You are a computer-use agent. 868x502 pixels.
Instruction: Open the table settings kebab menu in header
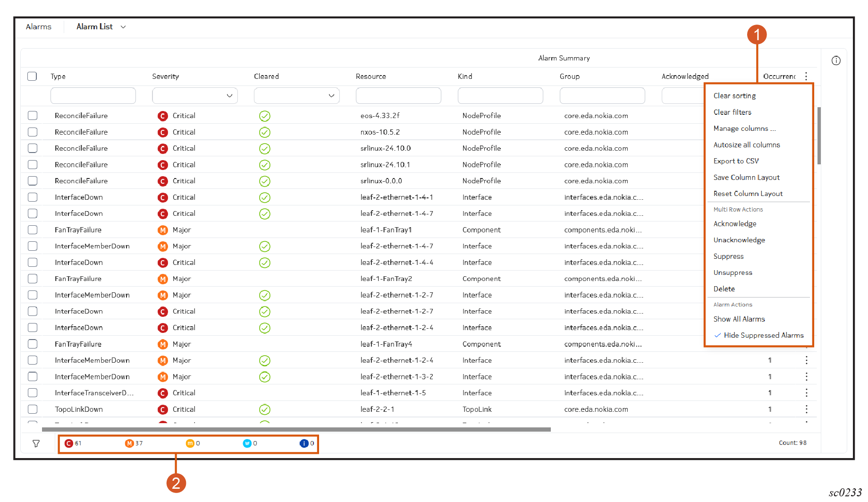click(806, 76)
